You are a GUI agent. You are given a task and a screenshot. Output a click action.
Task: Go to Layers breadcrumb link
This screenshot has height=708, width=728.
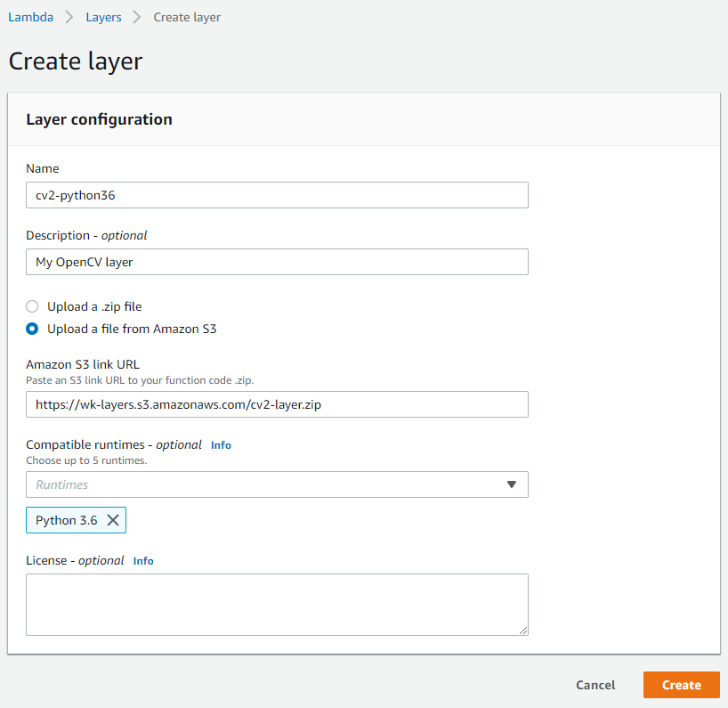[103, 17]
